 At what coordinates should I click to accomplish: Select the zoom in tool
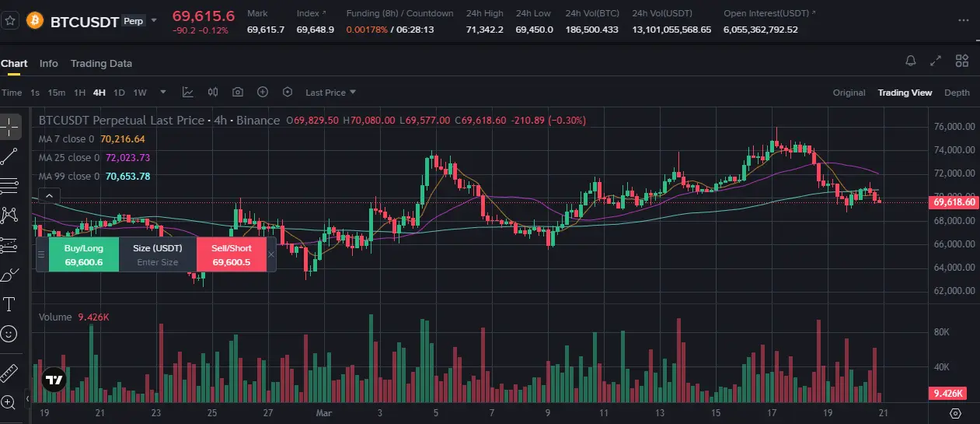click(9, 402)
